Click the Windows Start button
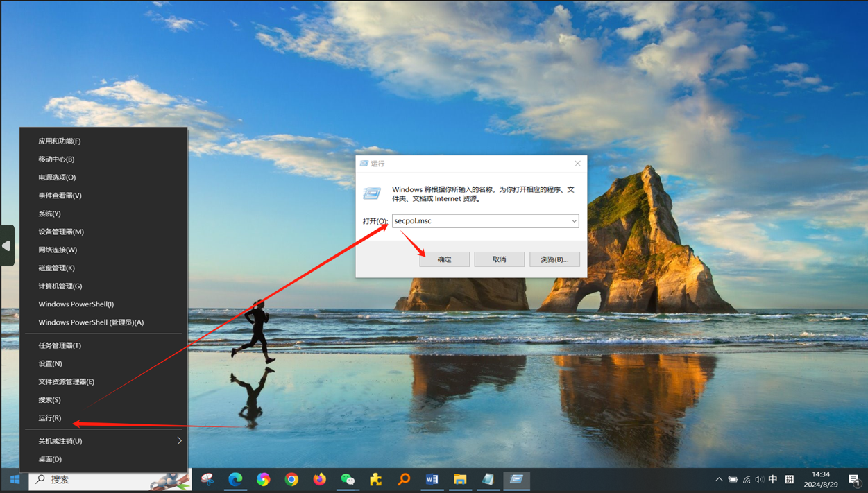This screenshot has width=868, height=493. [15, 479]
